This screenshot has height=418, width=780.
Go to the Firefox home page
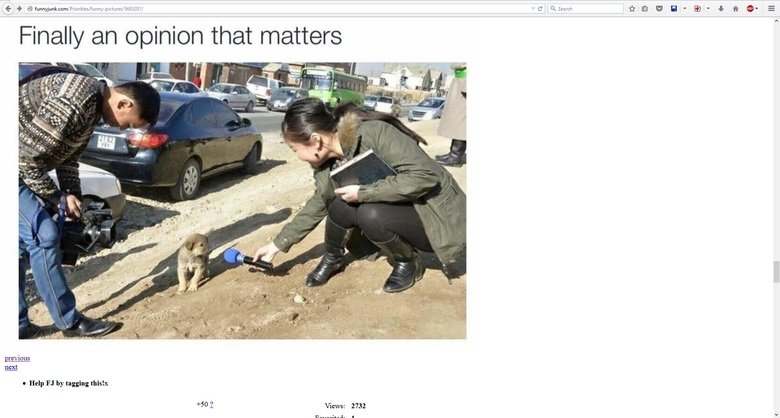(x=735, y=8)
